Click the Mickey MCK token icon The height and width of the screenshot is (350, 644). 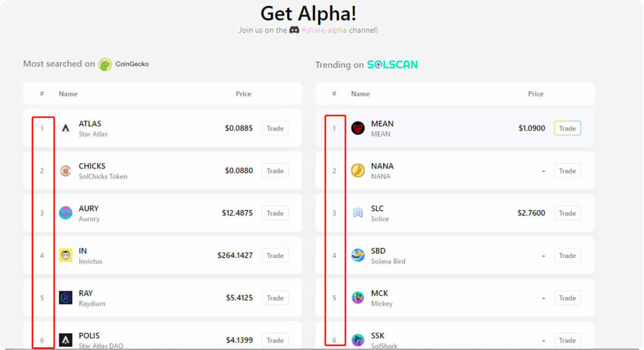(358, 298)
